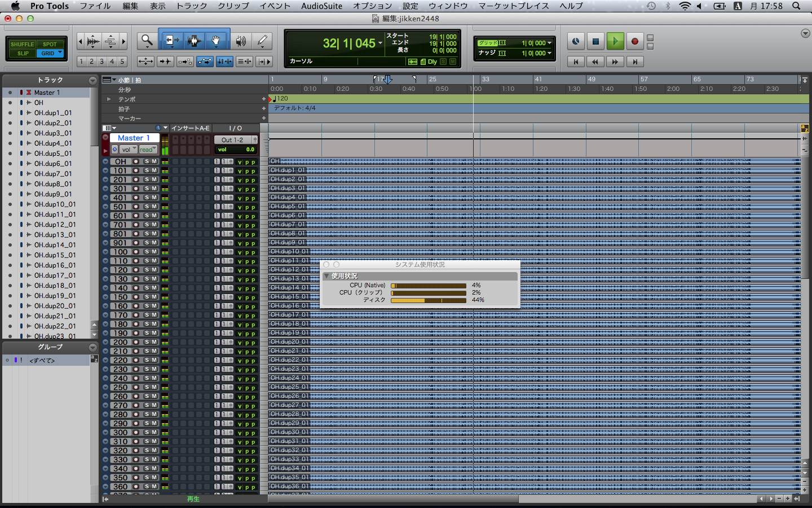812x508 pixels.
Task: Open the マーケットプレイス menu
Action: 514,6
